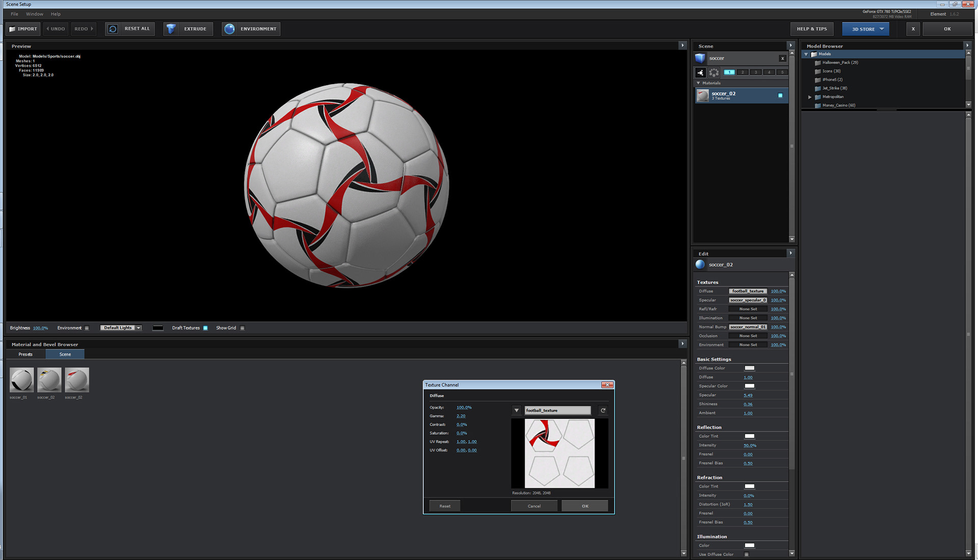
Task: Click the refresh icon beside football_texture field
Action: (603, 410)
